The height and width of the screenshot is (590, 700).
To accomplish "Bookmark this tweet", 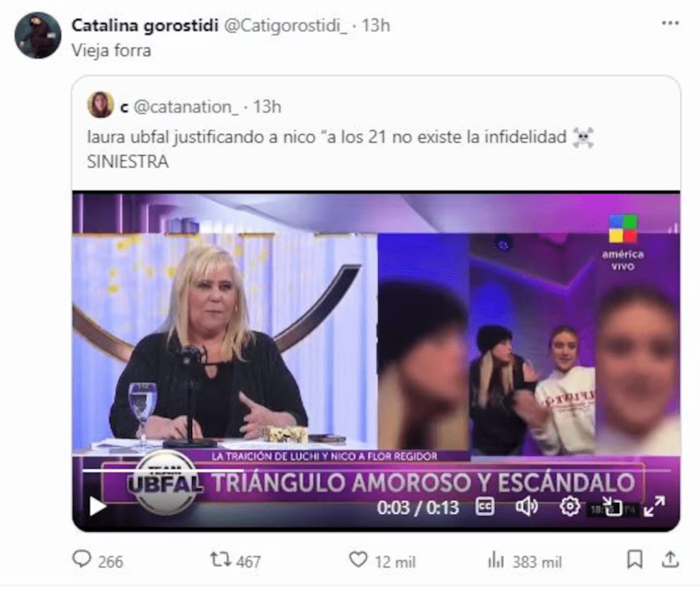I will (635, 560).
